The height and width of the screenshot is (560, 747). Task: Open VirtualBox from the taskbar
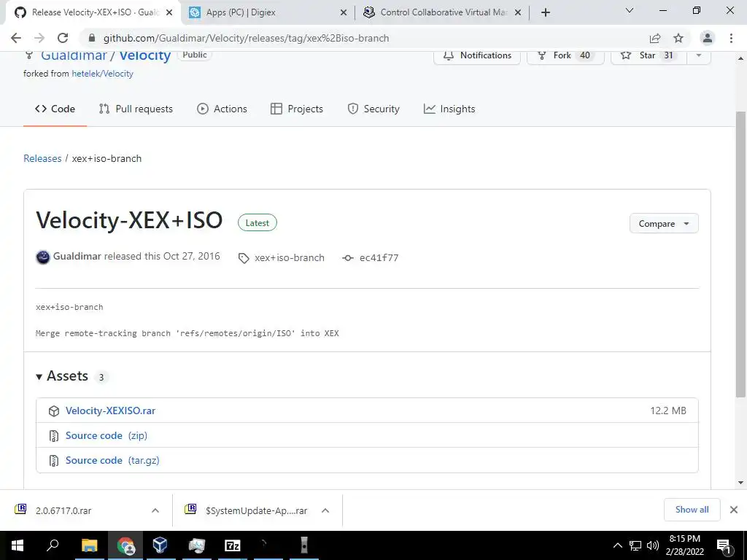160,545
